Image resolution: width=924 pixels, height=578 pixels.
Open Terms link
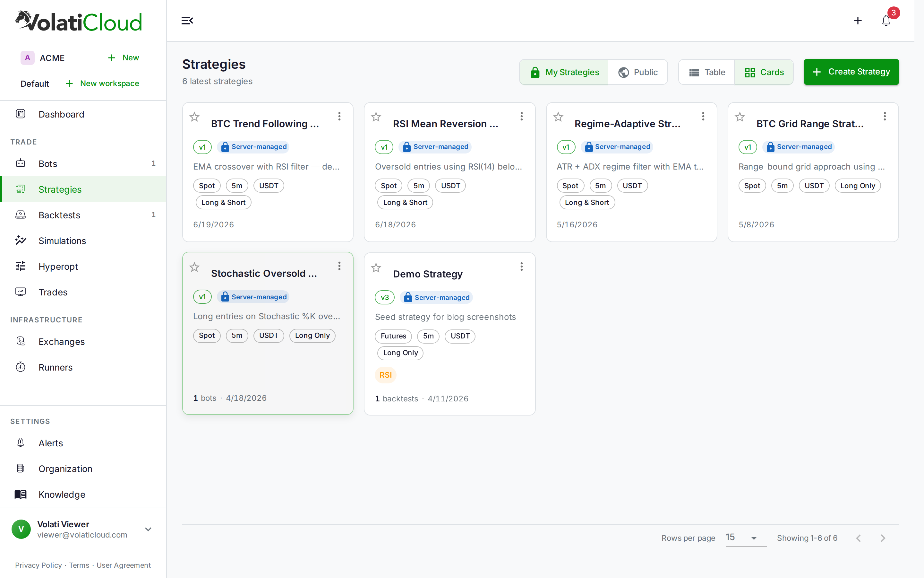pos(79,565)
